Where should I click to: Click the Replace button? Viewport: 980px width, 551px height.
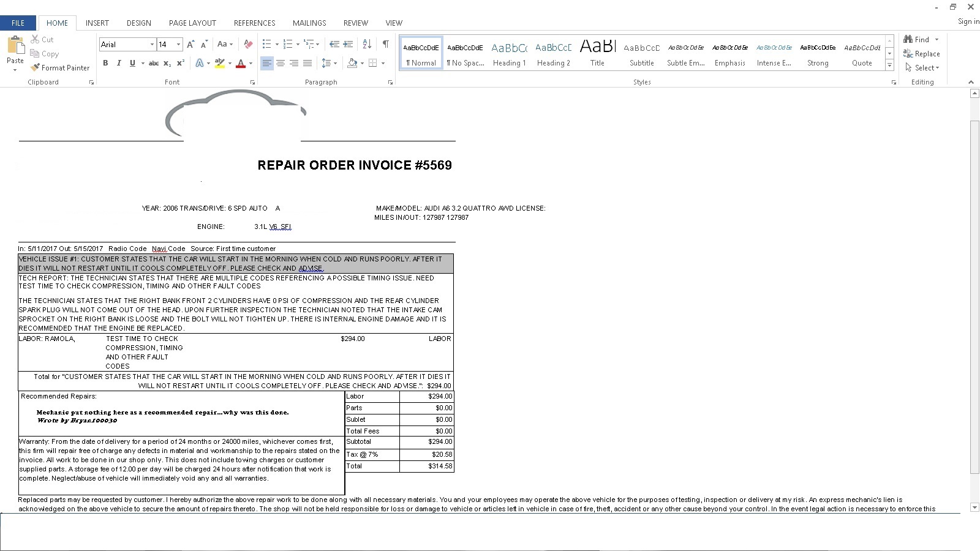[922, 54]
